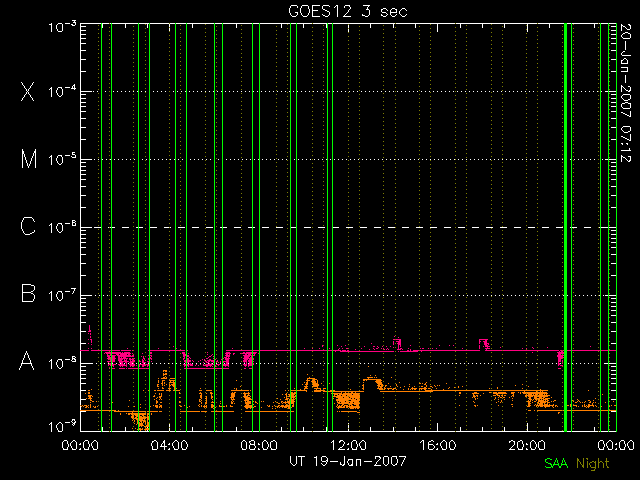
Task: Click the 10^-8 y-axis label
Action: point(62,363)
